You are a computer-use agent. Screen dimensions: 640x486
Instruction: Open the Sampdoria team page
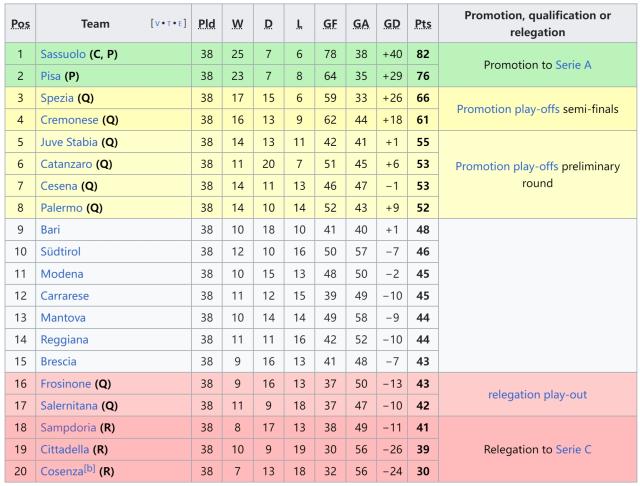68,427
